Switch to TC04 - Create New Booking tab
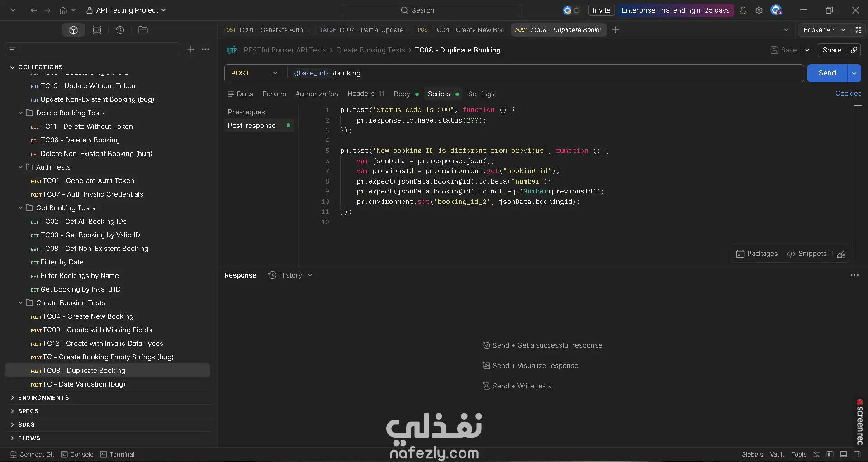This screenshot has width=868, height=462. coord(461,30)
